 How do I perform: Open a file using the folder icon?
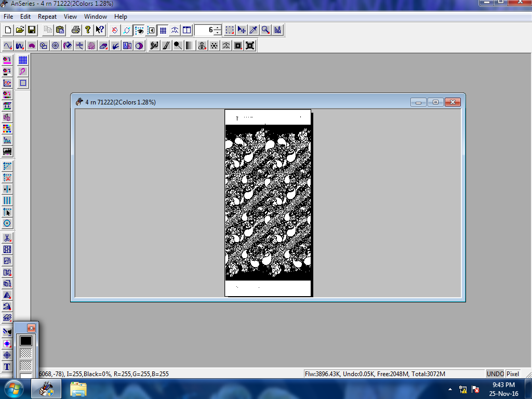tap(20, 30)
